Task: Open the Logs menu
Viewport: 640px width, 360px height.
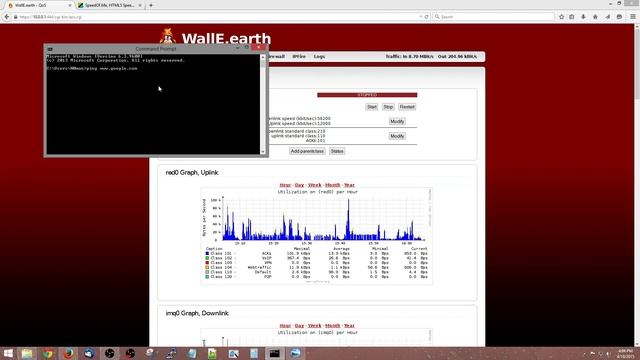Action: coord(319,57)
